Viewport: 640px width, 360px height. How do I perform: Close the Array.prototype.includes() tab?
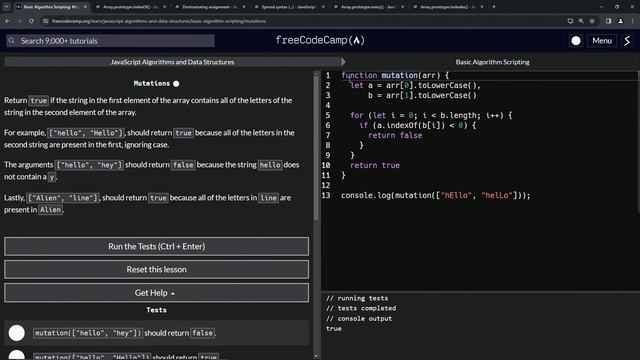coord(482,7)
